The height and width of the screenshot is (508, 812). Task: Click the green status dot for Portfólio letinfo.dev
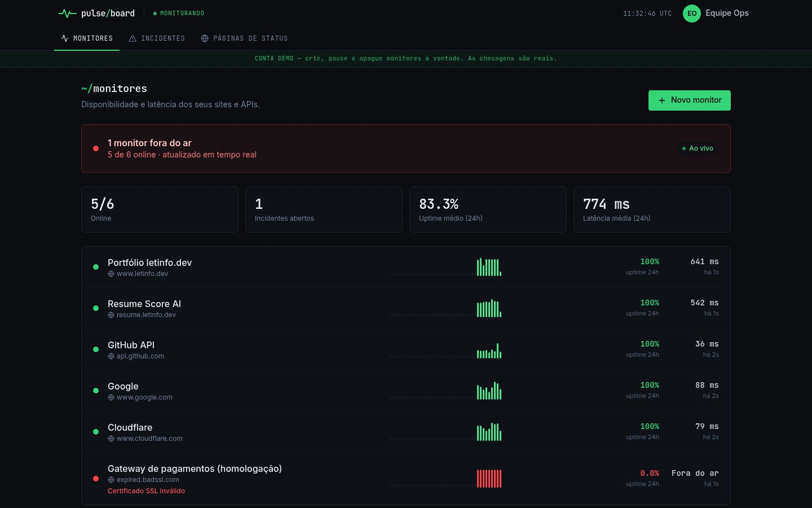pyautogui.click(x=96, y=267)
